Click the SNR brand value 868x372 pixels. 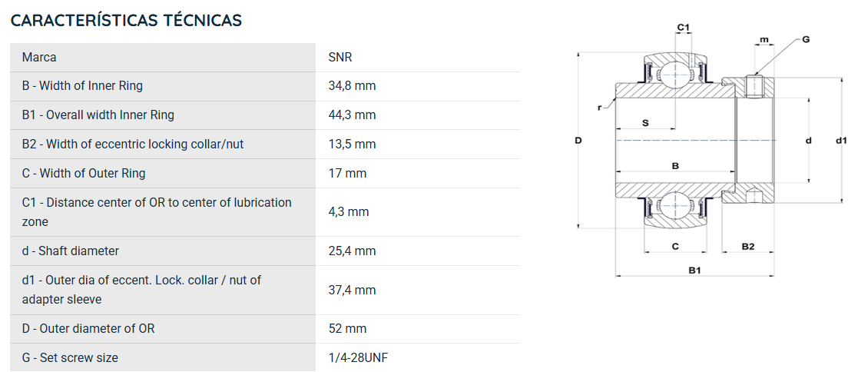340,57
